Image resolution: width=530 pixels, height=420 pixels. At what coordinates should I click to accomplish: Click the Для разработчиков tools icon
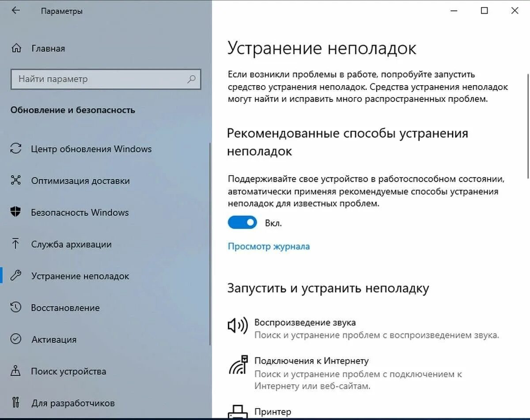(16, 403)
